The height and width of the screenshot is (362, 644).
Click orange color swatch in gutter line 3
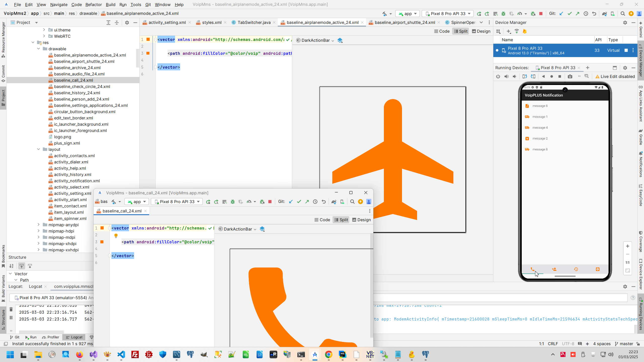(148, 53)
